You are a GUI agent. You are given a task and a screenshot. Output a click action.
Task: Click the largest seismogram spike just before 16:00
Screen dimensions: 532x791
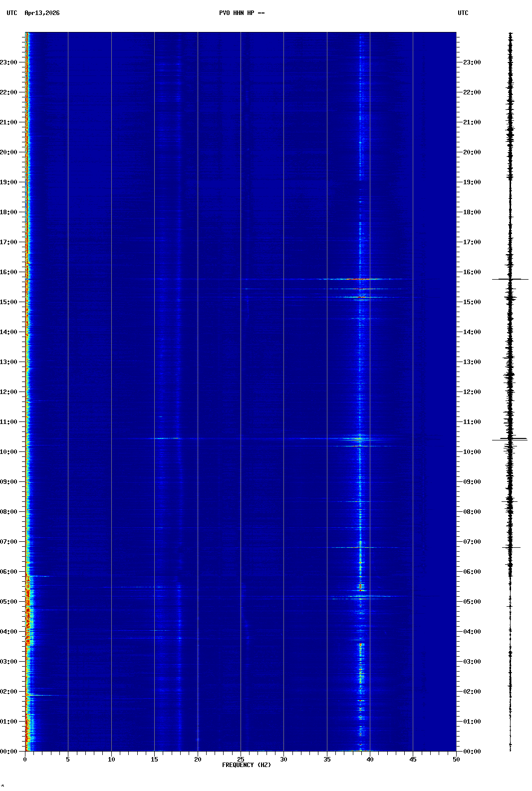click(510, 279)
